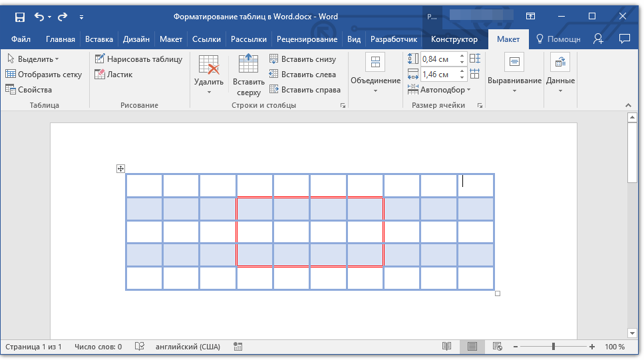Open the Рецензирование tab
The image size is (644, 360).
307,39
